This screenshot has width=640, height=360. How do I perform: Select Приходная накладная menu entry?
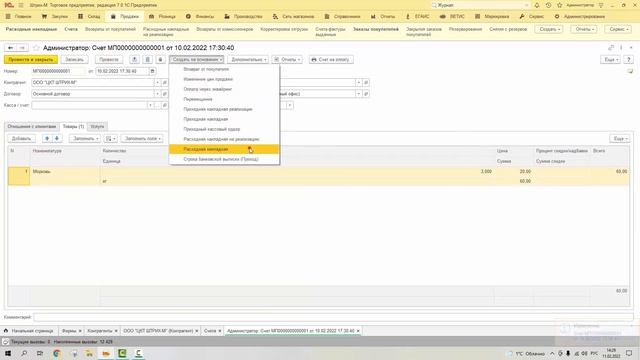click(x=206, y=119)
